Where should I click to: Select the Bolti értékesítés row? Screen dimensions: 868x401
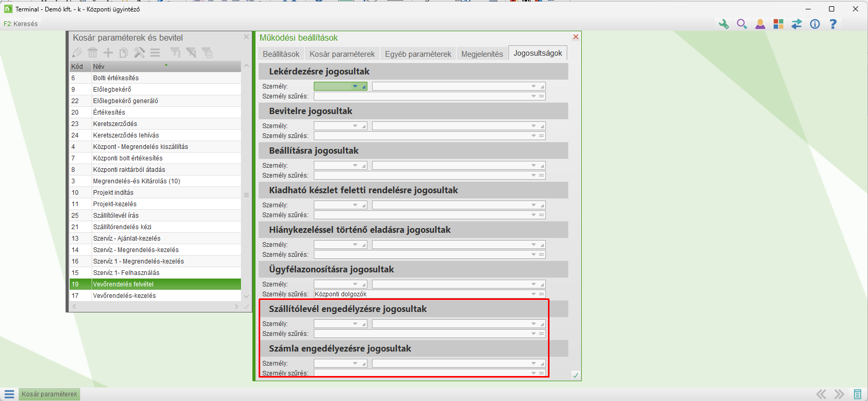click(x=155, y=78)
